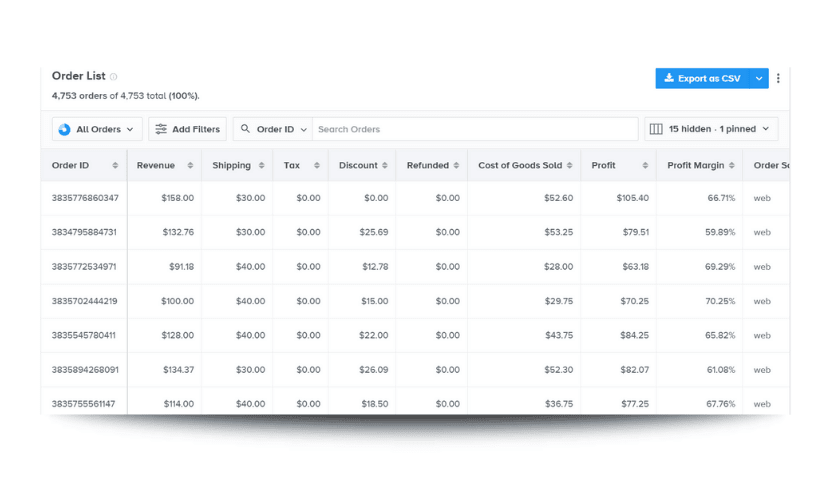Click the Cost of Goods Sold header label

[x=520, y=166]
